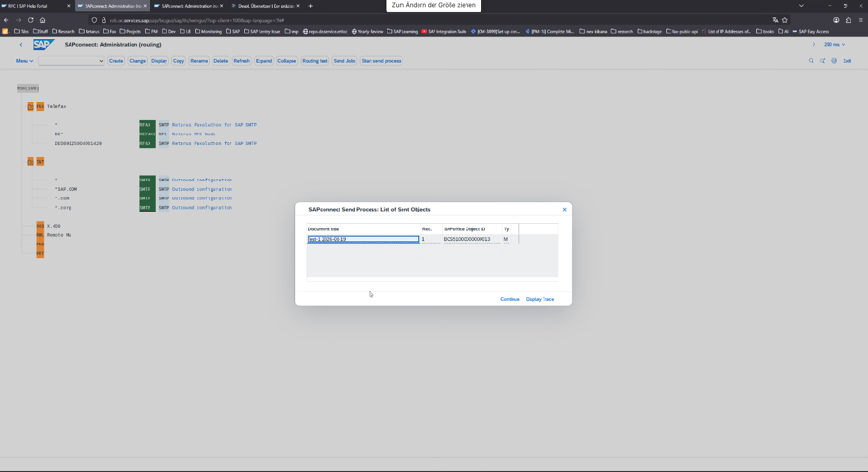Reload the page in browser
This screenshot has height=472, width=868.
(x=30, y=20)
